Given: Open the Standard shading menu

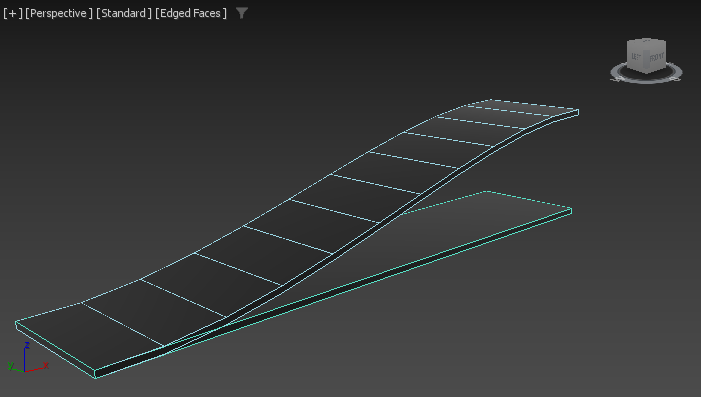Looking at the screenshot, I should 124,13.
